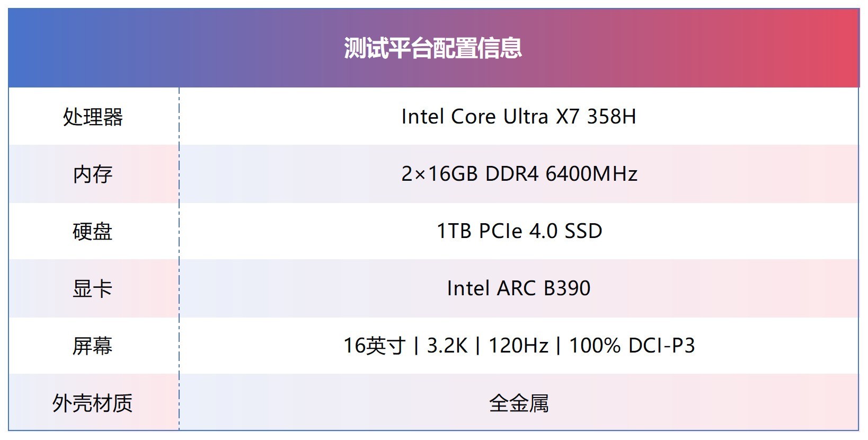The height and width of the screenshot is (440, 868).
Task: Click the Intel Core Ultra X7 358H value
Action: (519, 117)
